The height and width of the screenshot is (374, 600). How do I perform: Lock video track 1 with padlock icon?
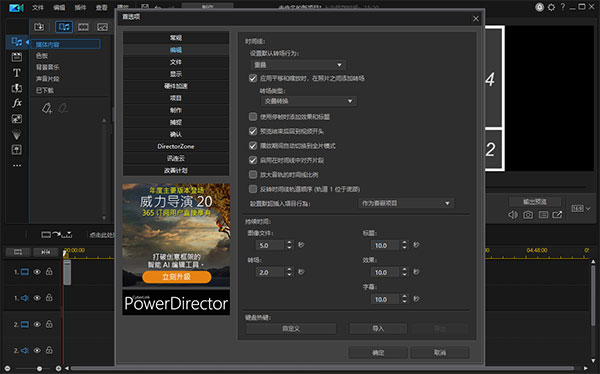49,271
